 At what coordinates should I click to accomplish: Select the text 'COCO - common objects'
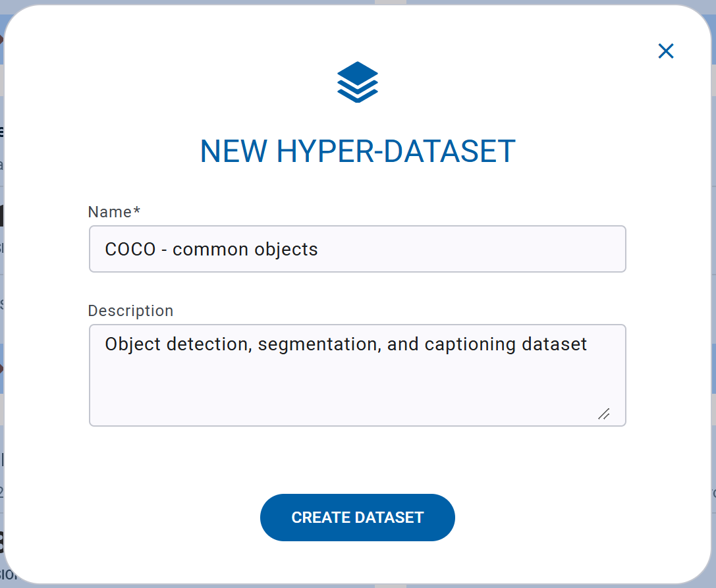click(x=211, y=249)
